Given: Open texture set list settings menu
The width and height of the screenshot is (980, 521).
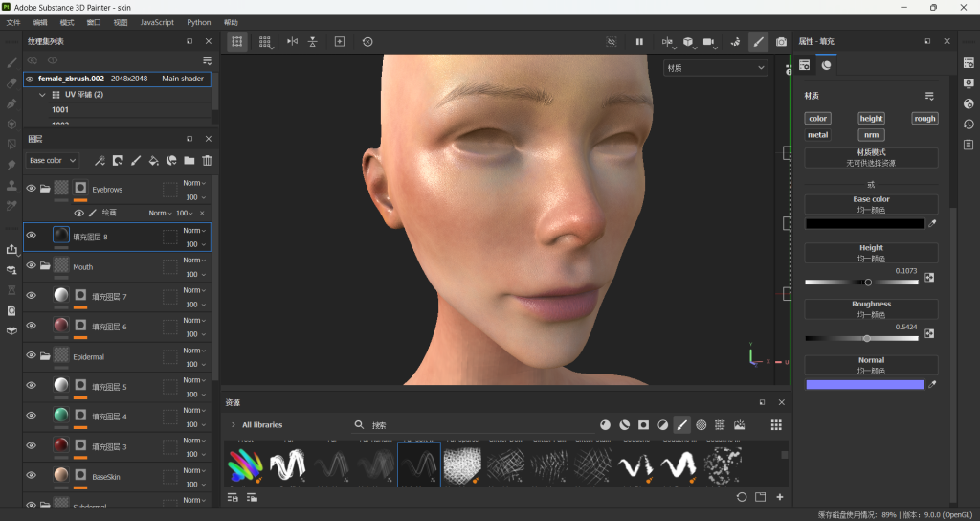Looking at the screenshot, I should pyautogui.click(x=207, y=60).
